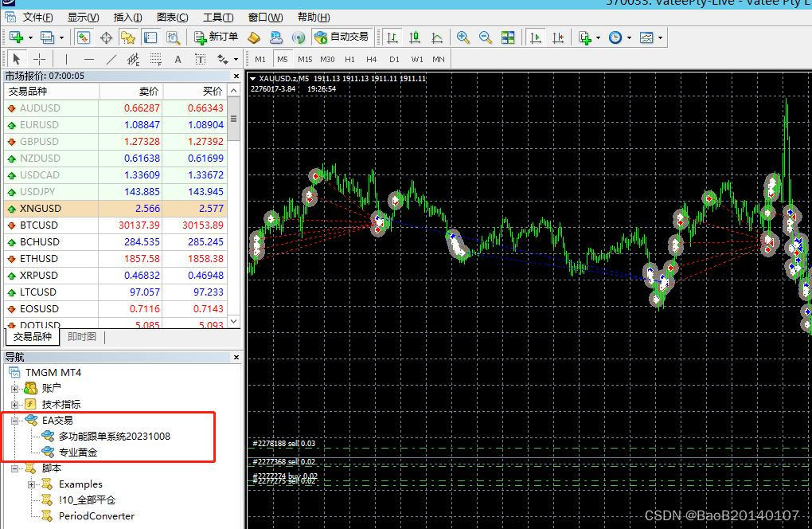Switch to H1 timeframe
Screen dimensions: 812x529
point(350,59)
